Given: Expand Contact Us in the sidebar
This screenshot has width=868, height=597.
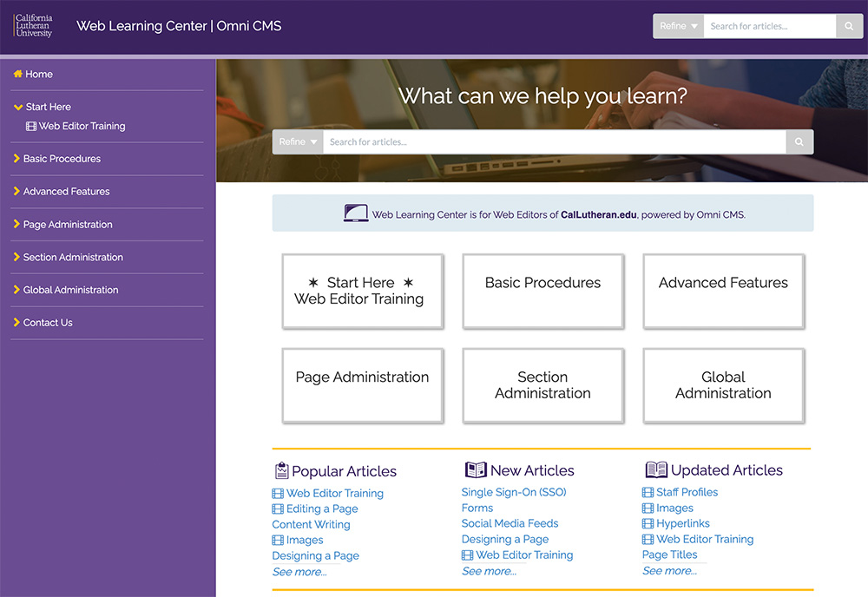Looking at the screenshot, I should [16, 322].
